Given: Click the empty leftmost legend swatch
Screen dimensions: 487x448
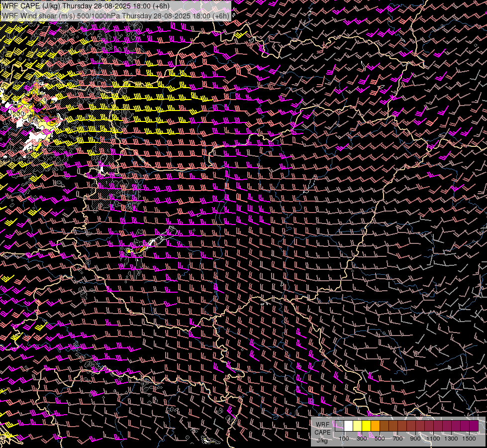Looking at the screenshot, I should 339,426.
